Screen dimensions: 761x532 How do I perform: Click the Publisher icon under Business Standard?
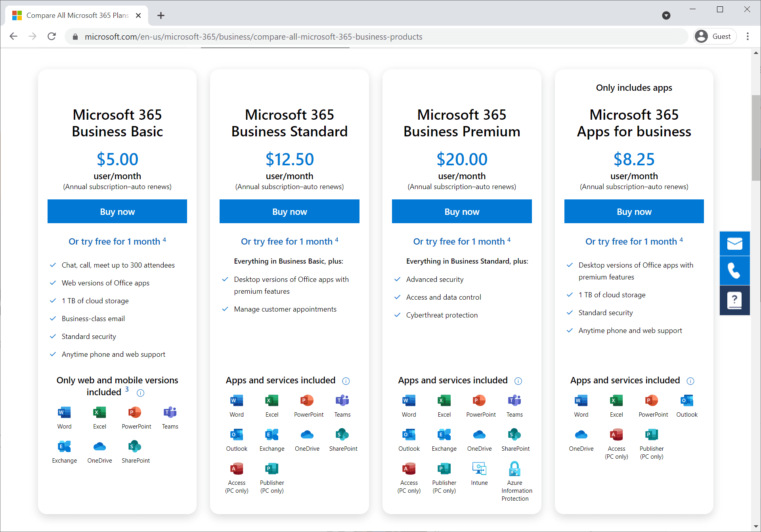point(272,471)
